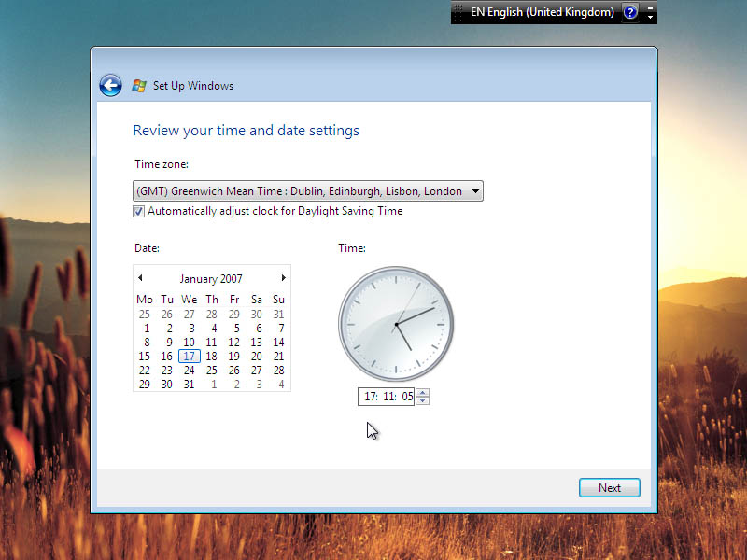Select January 22 on the calendar
This screenshot has width=747, height=560.
point(145,370)
